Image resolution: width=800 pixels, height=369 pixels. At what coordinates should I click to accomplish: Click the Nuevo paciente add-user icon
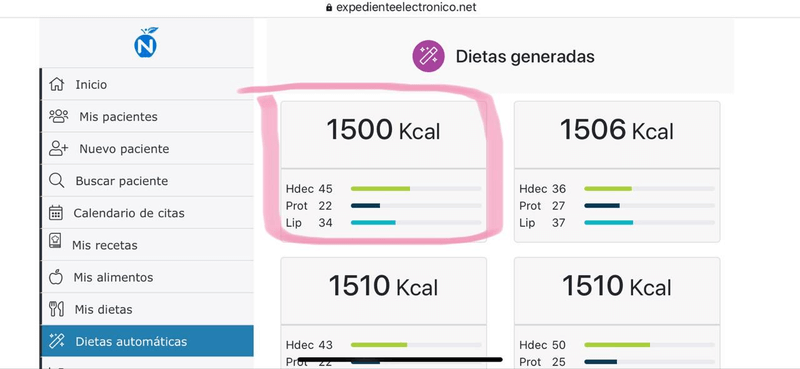58,149
